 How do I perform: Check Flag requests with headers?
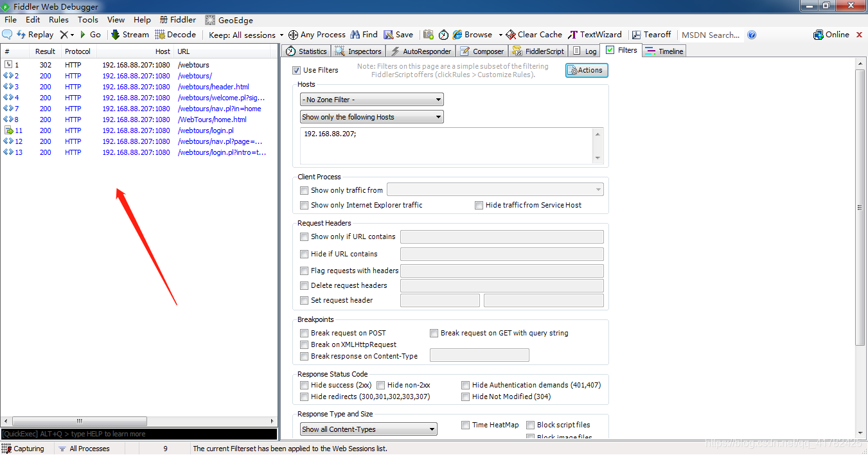tap(305, 271)
